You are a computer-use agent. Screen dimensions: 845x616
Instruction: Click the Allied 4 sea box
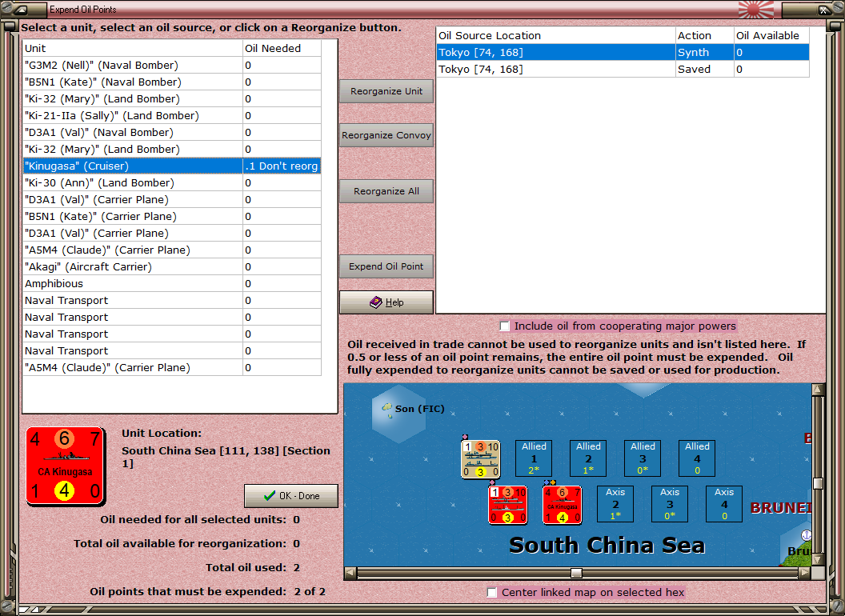tap(697, 458)
